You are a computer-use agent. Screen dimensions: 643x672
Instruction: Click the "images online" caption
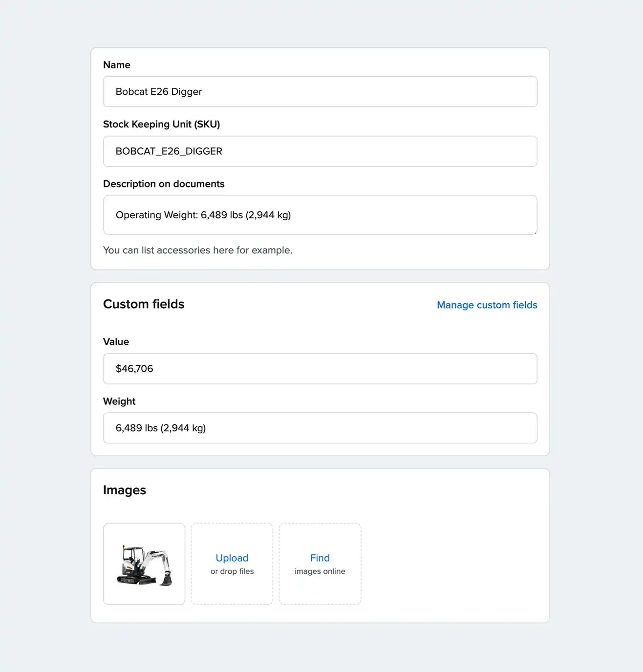pyautogui.click(x=320, y=571)
